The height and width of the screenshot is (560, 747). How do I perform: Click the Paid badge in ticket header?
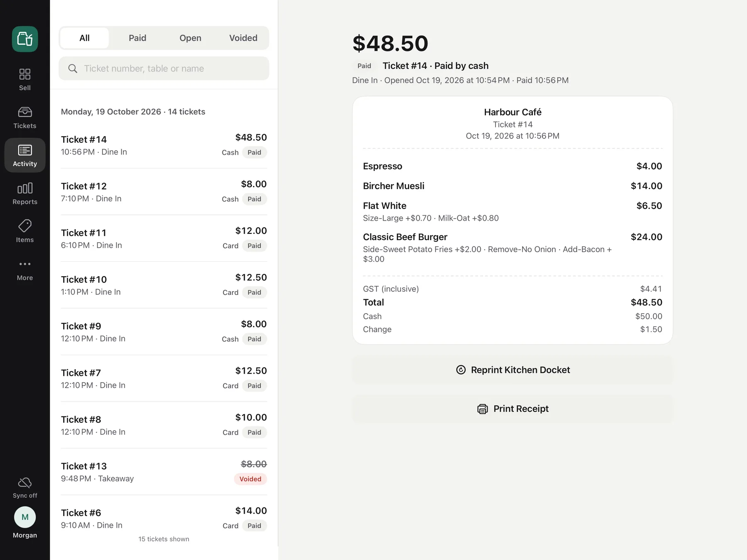coord(364,66)
